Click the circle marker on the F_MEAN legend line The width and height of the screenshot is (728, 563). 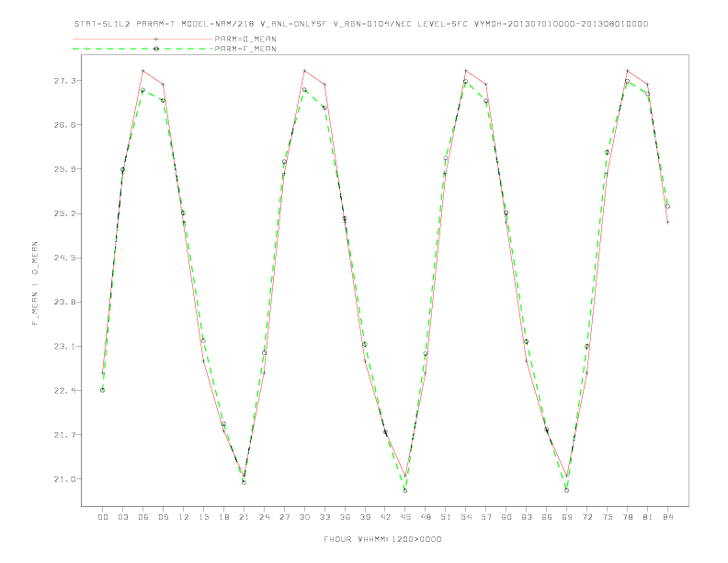156,49
